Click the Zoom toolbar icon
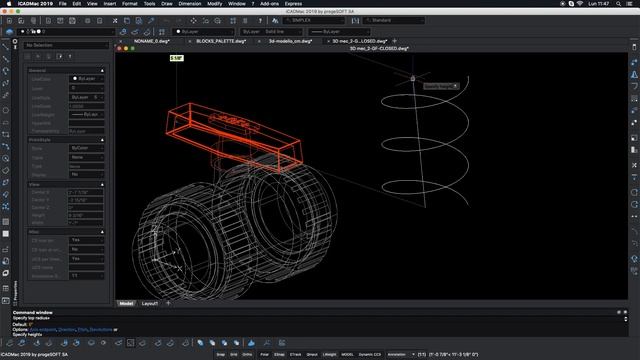 click(218, 20)
